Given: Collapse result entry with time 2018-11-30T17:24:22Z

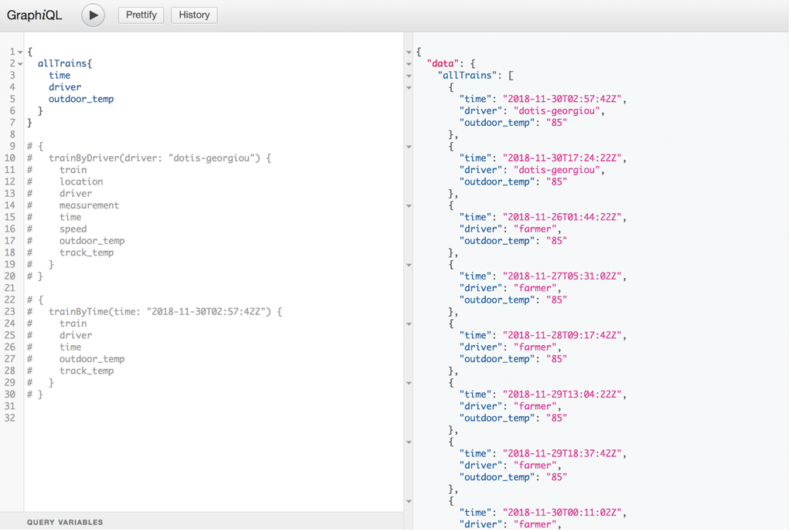Looking at the screenshot, I should pyautogui.click(x=409, y=147).
